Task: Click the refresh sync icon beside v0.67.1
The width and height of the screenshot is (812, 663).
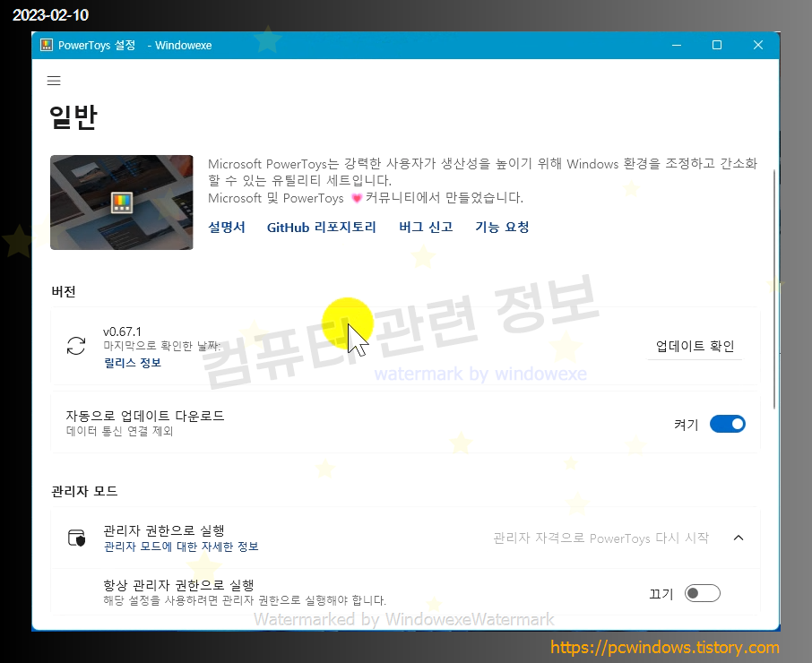Action: [76, 346]
